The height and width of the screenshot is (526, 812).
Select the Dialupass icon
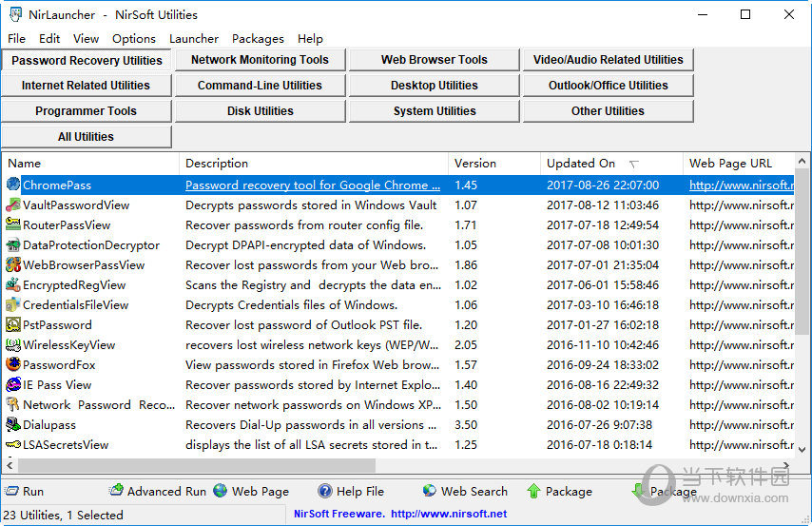pos(13,424)
